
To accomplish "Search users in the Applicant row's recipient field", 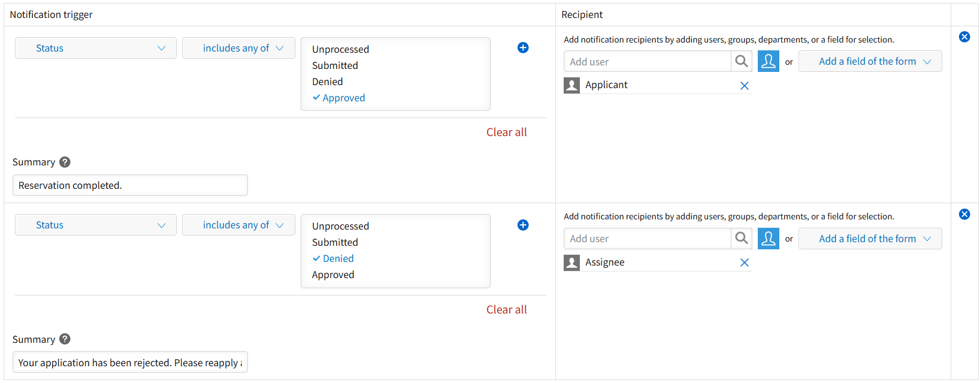I will [x=742, y=61].
